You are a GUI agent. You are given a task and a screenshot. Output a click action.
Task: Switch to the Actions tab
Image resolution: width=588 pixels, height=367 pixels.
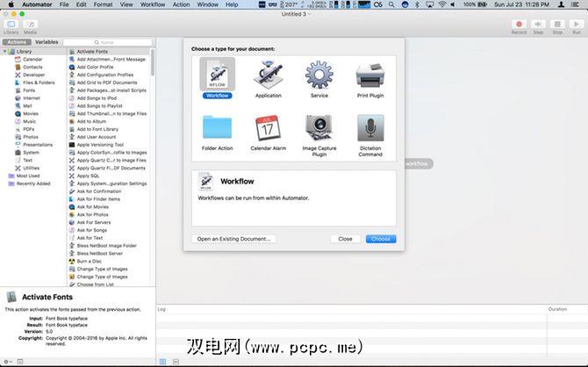[x=17, y=42]
